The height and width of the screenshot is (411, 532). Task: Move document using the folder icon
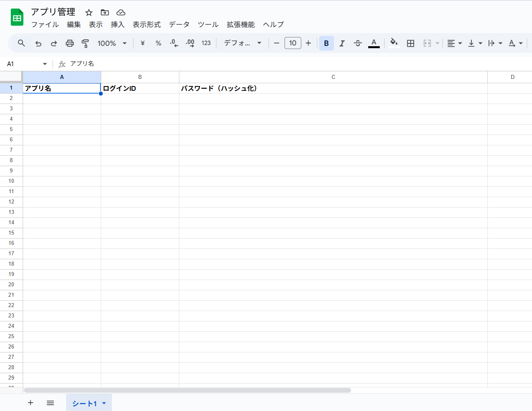(x=105, y=12)
